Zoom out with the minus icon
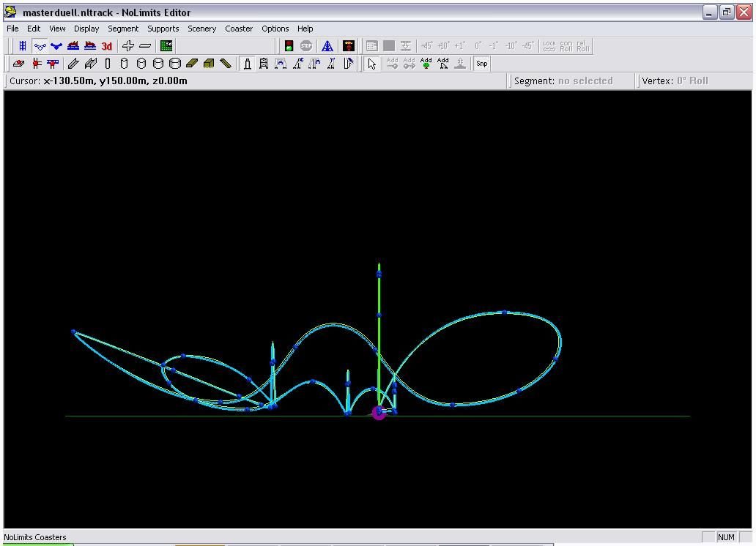756x546 pixels. pyautogui.click(x=144, y=46)
